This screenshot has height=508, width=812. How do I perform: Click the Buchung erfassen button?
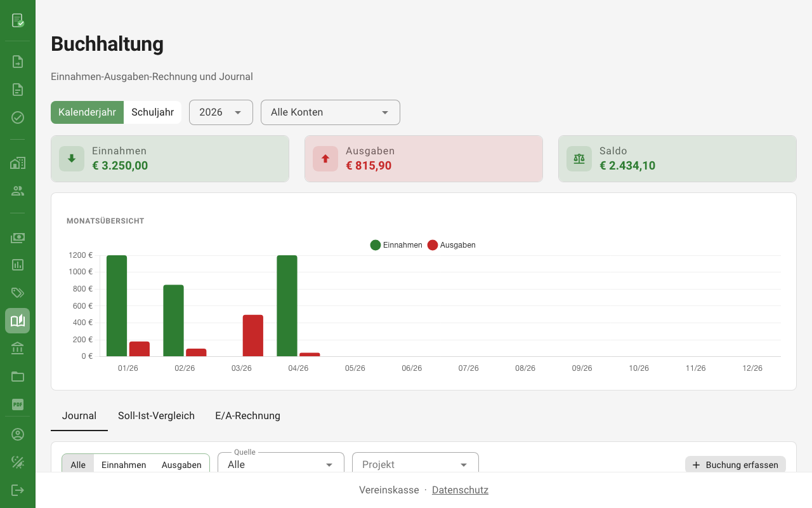tap(735, 465)
